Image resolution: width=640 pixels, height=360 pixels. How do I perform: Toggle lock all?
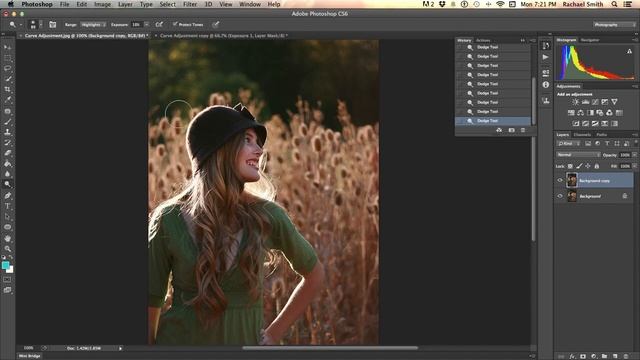(597, 166)
